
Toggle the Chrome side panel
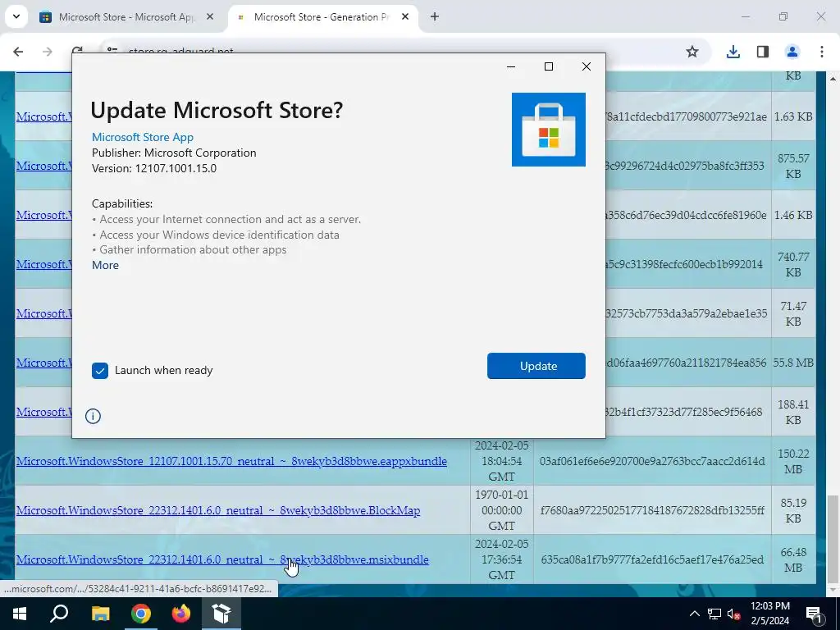(x=762, y=52)
